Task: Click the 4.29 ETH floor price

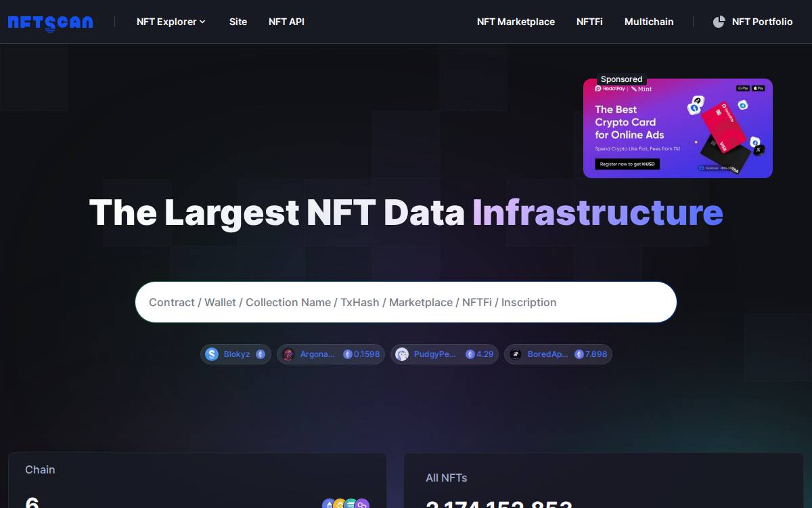Action: [479, 354]
